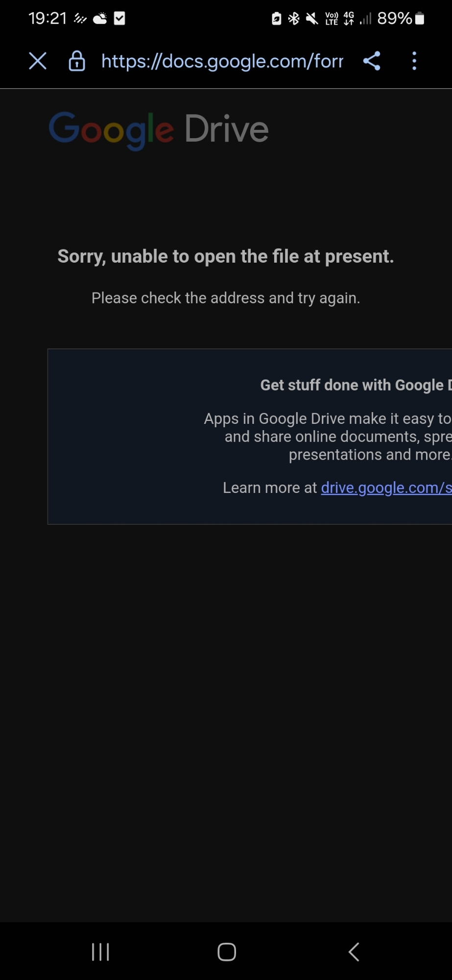452x980 pixels.
Task: Tap the docs.google.com URL text
Action: coord(222,61)
